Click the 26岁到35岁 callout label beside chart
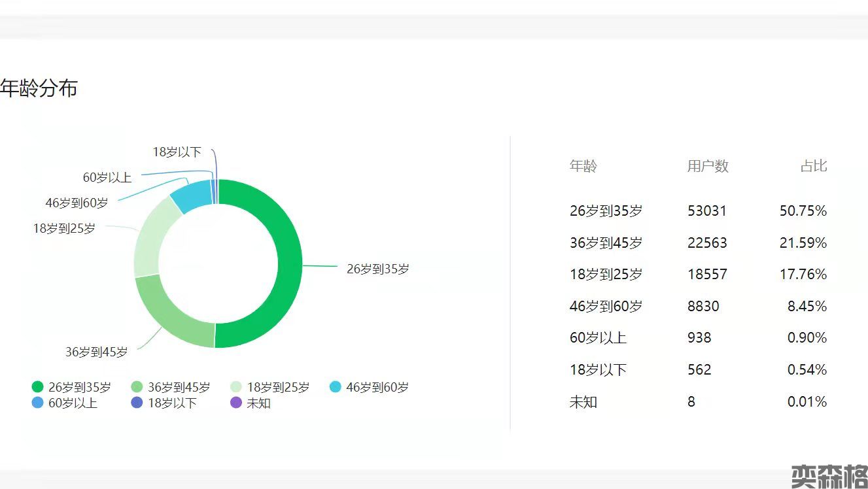Screen dimensions: 868x489 [377, 269]
